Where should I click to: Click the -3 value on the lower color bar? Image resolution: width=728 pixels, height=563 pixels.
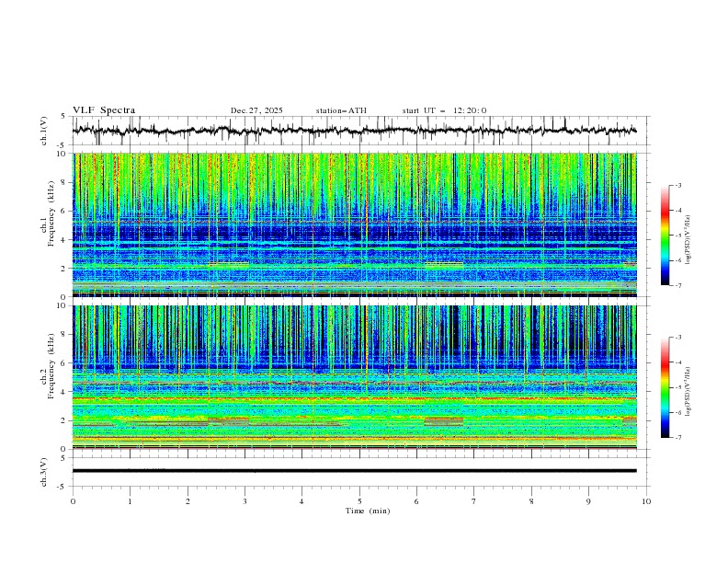pyautogui.click(x=678, y=338)
